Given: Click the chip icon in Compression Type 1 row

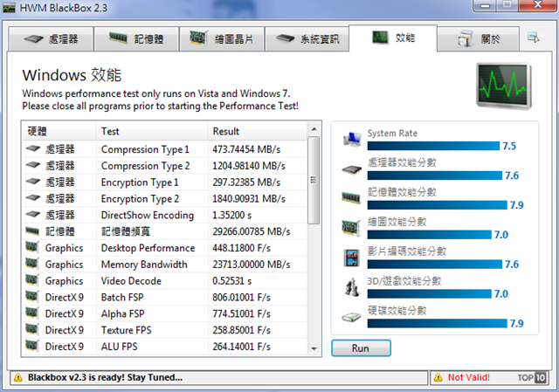Looking at the screenshot, I should (33, 148).
